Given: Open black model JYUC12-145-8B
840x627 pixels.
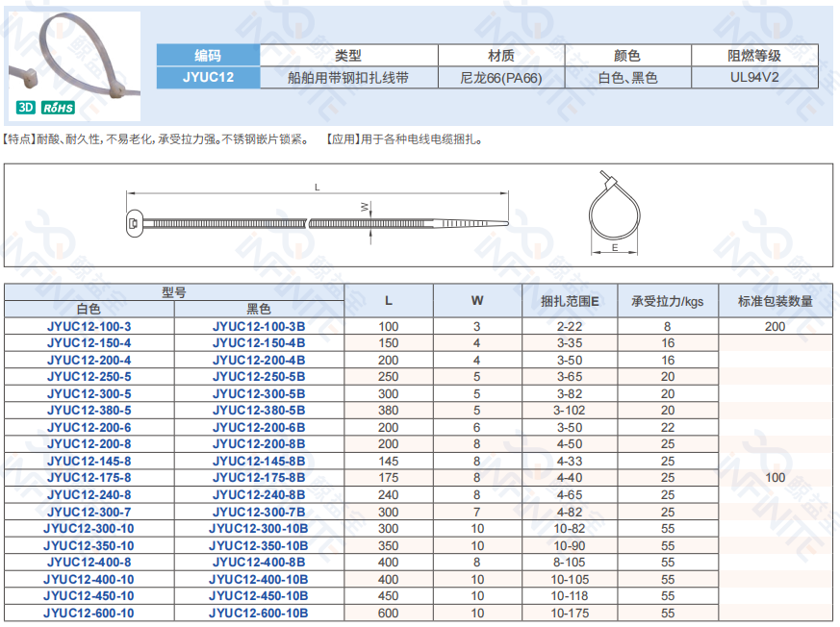Looking at the screenshot, I should tap(259, 461).
